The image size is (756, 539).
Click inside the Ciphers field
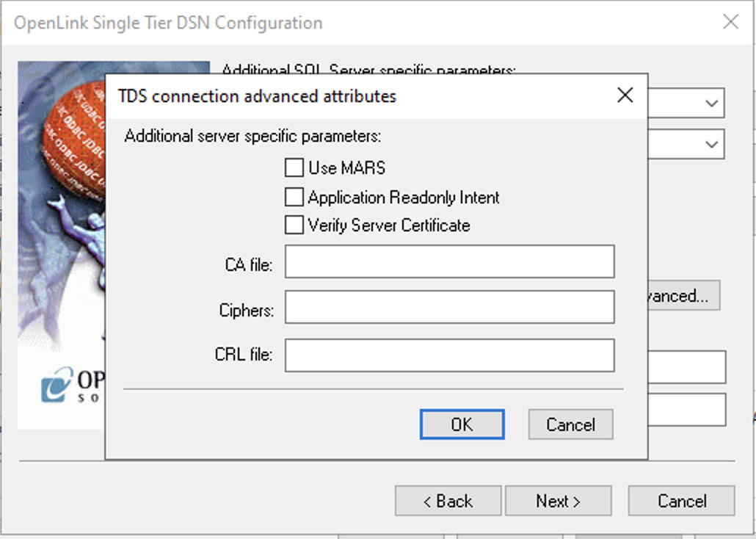[449, 307]
